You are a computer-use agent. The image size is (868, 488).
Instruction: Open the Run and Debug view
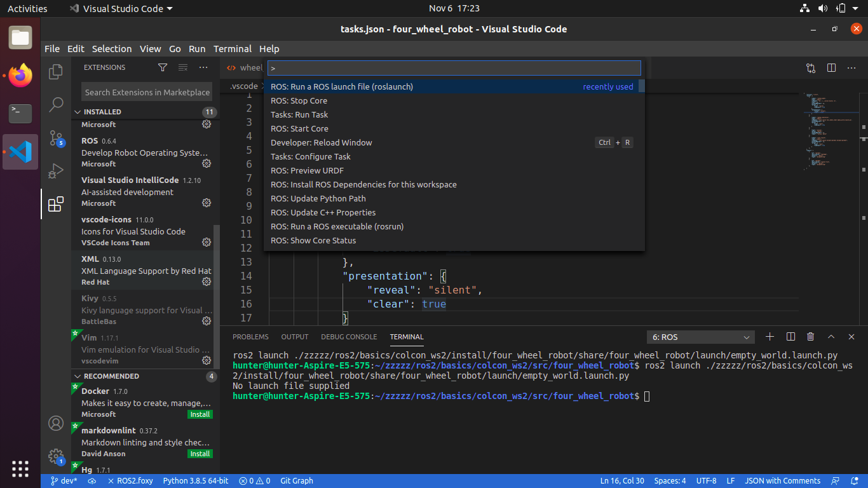(x=56, y=171)
